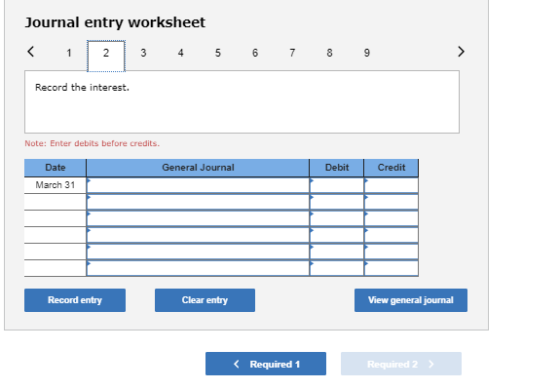This screenshot has width=560, height=389.
Task: Click the Debit field on March 31 row
Action: coord(337,185)
